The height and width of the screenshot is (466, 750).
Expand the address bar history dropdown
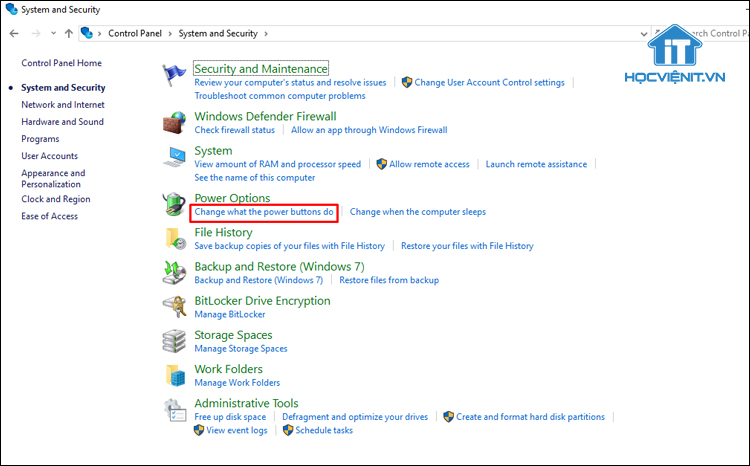click(x=644, y=34)
